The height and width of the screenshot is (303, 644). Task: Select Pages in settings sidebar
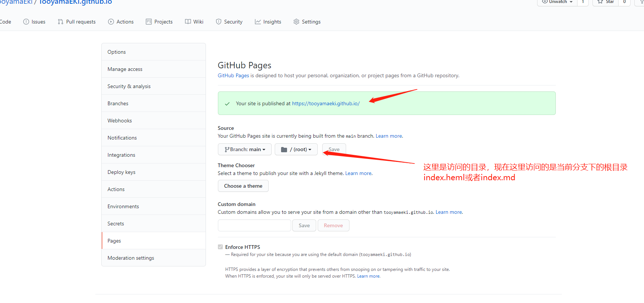[x=154, y=241]
